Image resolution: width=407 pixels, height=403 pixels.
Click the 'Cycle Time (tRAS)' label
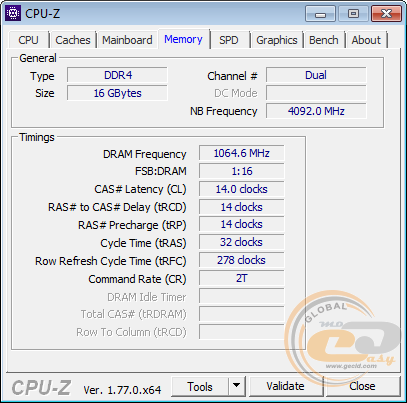click(x=143, y=243)
